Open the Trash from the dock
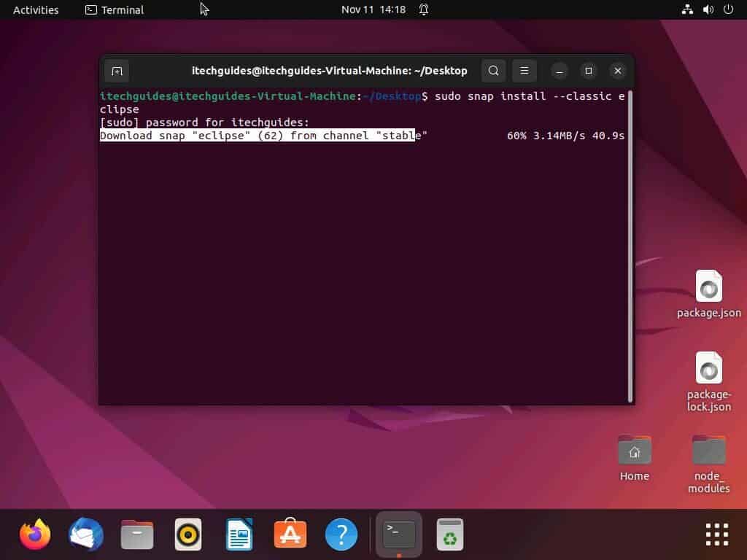Viewport: 747px width, 560px height. pos(450,534)
